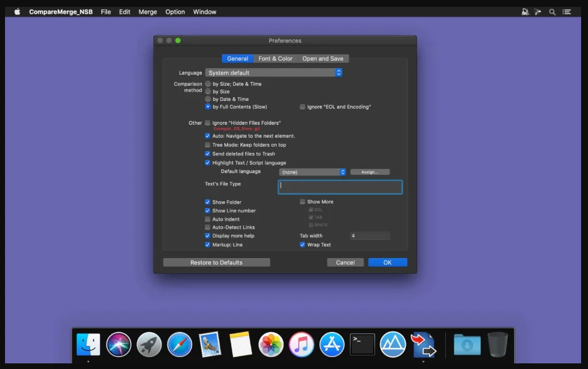Open Notes app in dock

pos(240,344)
